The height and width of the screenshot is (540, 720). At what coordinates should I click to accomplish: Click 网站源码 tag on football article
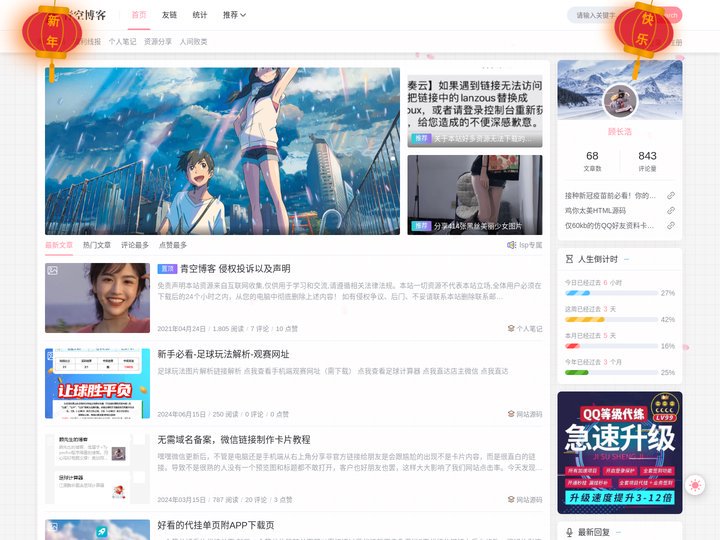529,414
